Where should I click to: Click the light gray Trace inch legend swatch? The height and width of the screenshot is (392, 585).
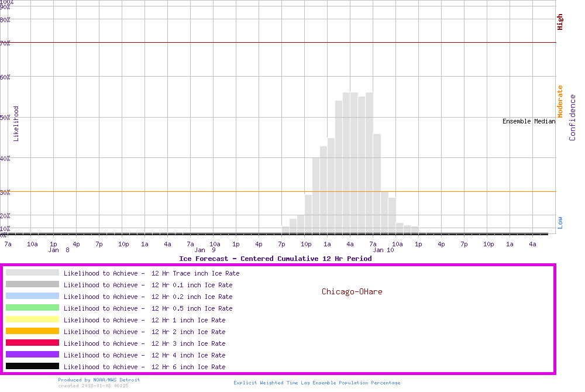click(x=32, y=273)
